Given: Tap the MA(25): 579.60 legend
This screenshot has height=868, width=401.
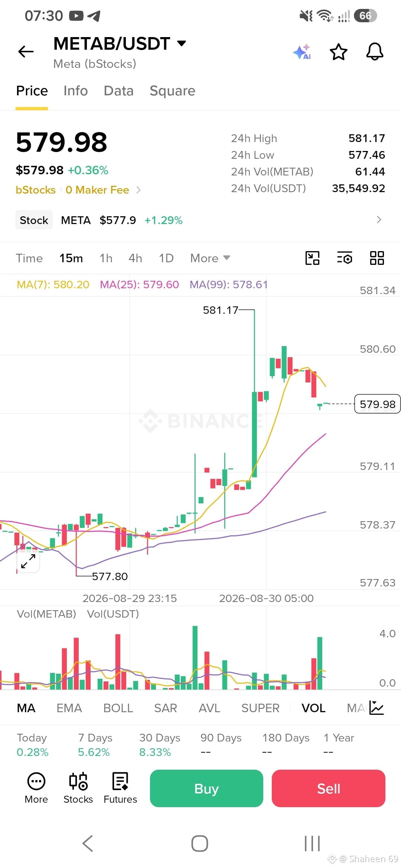Looking at the screenshot, I should (140, 285).
